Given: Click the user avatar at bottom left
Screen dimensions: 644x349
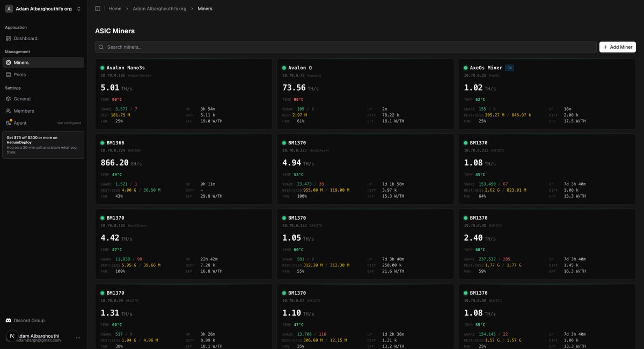Looking at the screenshot, I should click(11, 336).
